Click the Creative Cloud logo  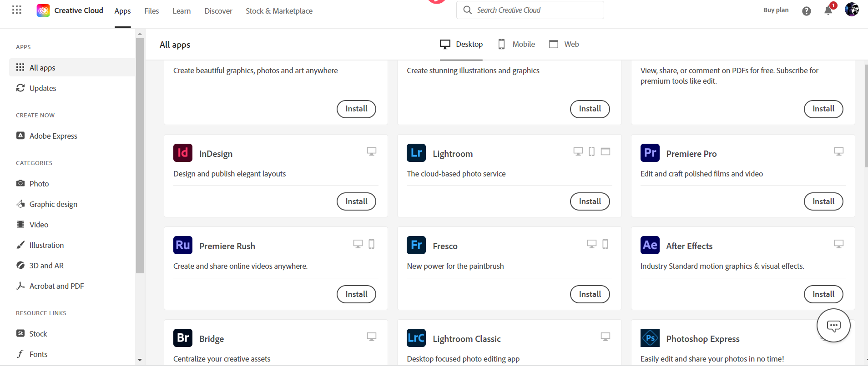(x=43, y=10)
